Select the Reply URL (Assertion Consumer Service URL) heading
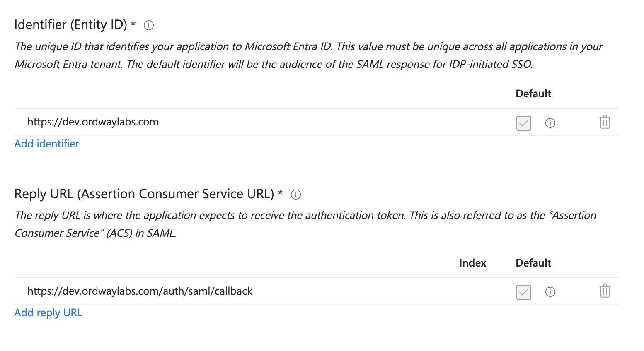This screenshot has width=644, height=351. pyautogui.click(x=144, y=194)
